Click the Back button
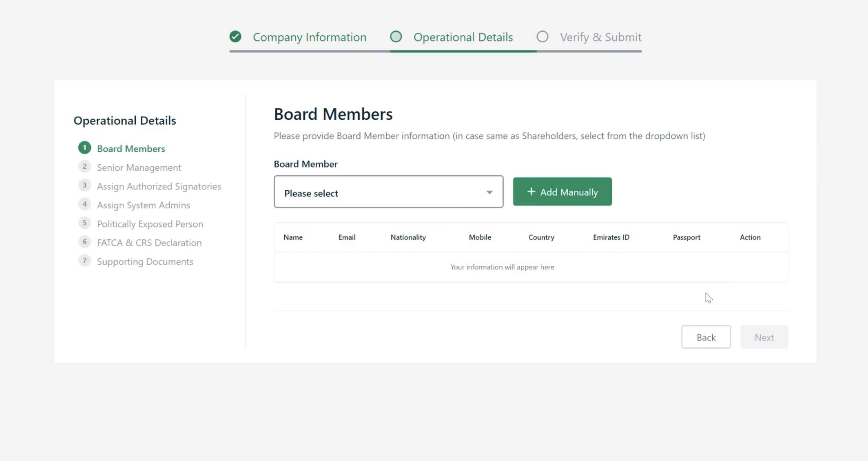868x461 pixels. point(706,337)
